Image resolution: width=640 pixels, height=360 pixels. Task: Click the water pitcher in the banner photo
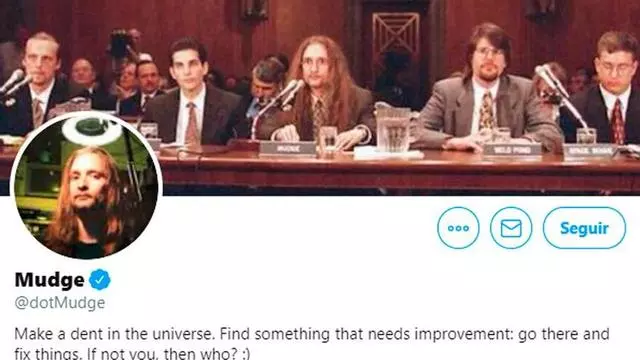point(392,127)
